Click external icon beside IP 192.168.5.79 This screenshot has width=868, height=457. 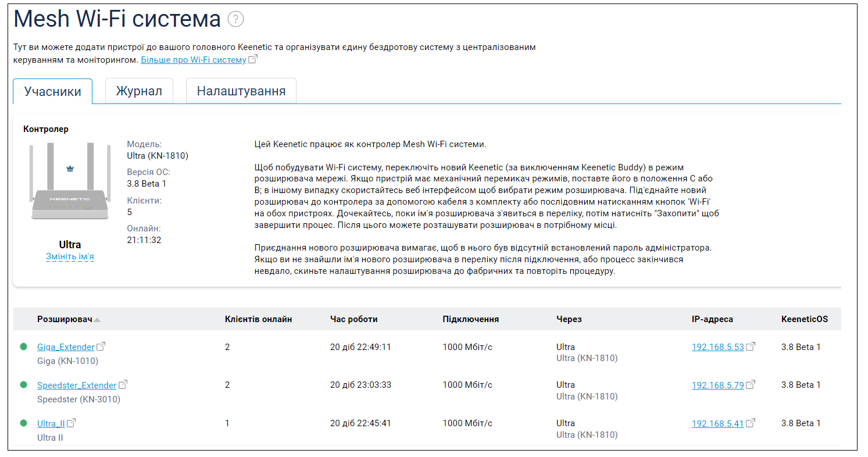[751, 385]
